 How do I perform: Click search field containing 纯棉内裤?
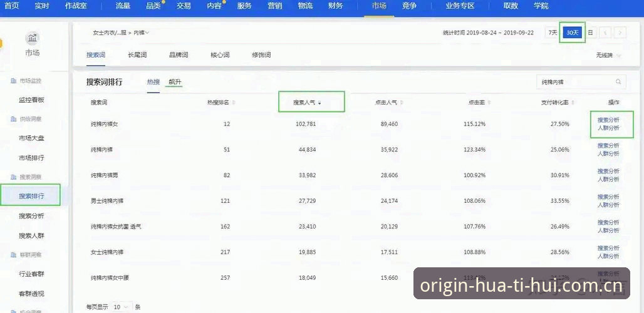[581, 81]
